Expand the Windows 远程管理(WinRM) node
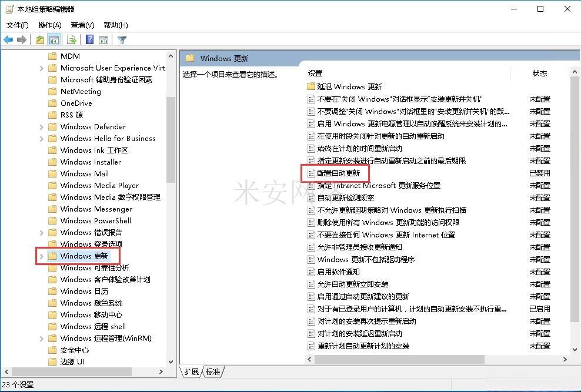Image resolution: width=581 pixels, height=392 pixels. 42,339
